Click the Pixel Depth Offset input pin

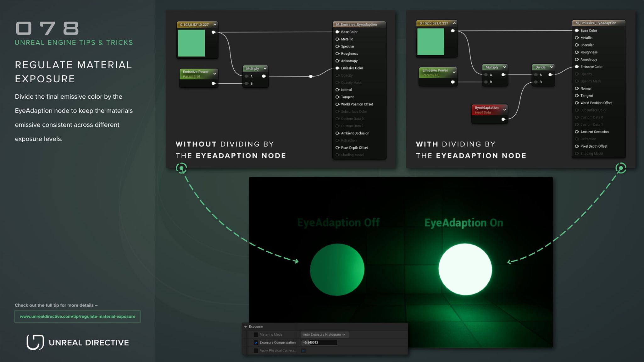338,147
